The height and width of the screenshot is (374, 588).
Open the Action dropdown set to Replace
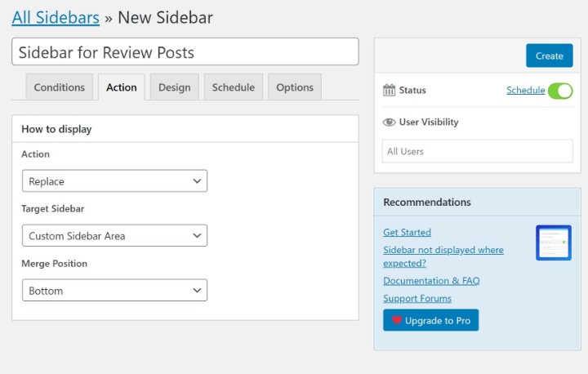point(114,180)
